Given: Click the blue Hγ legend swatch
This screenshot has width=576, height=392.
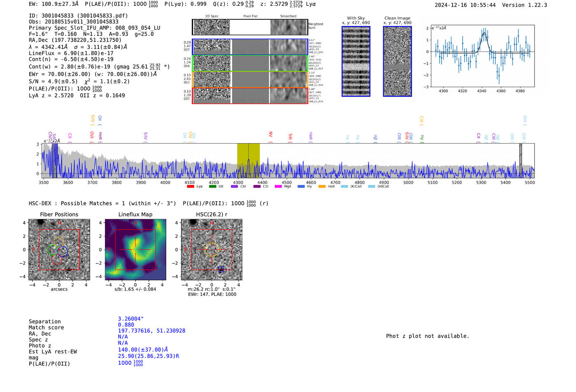Looking at the screenshot, I should click(x=301, y=187).
